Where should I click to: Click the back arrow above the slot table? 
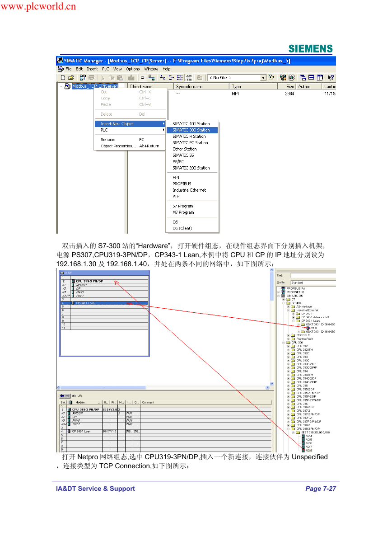click(x=62, y=395)
